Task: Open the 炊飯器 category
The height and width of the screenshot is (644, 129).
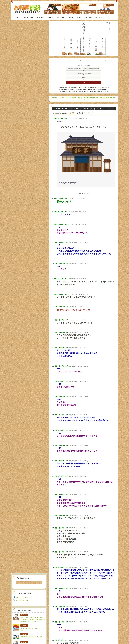Action: pos(64,17)
